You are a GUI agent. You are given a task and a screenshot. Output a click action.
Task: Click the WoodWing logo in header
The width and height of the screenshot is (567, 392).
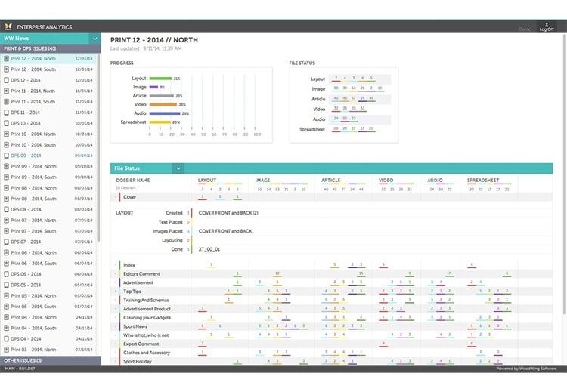(8, 26)
